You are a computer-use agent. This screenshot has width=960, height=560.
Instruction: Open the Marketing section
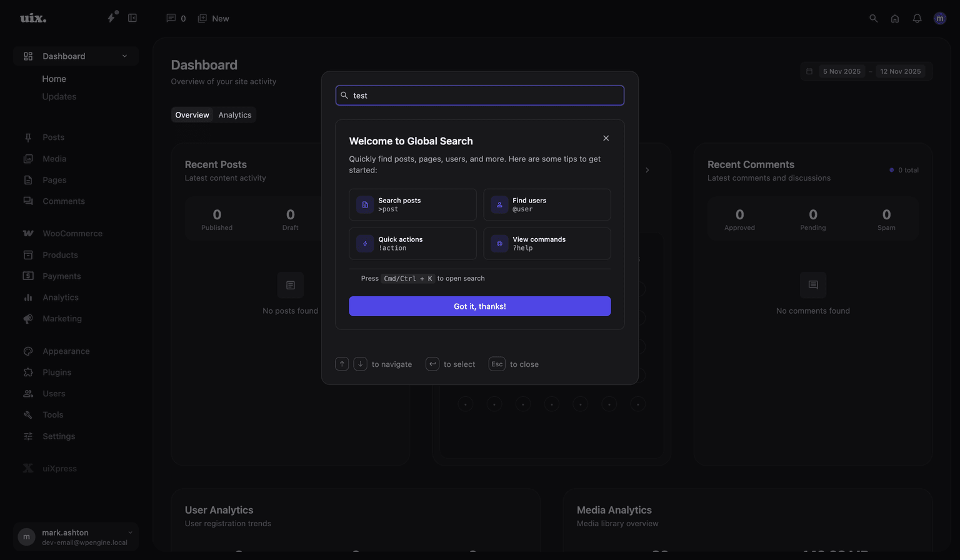pos(62,318)
